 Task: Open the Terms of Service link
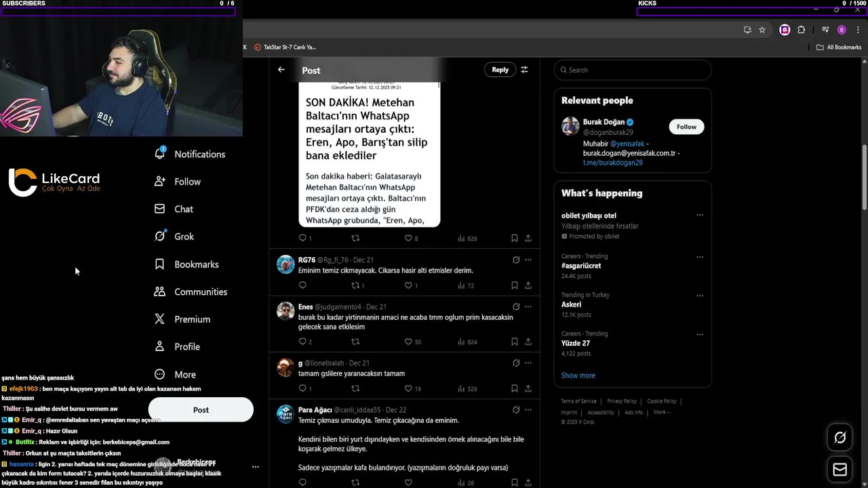pyautogui.click(x=578, y=401)
